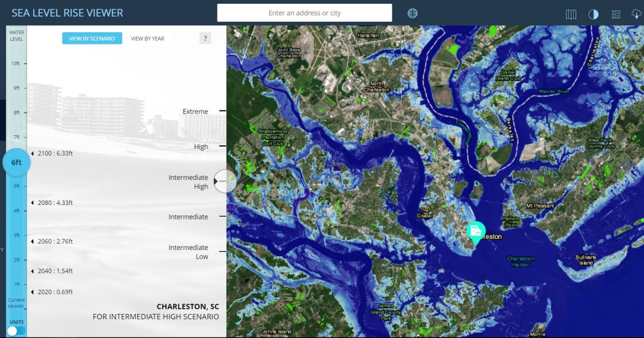
Task: Collapse the scenario panel with the arrow handle
Action: point(224,181)
